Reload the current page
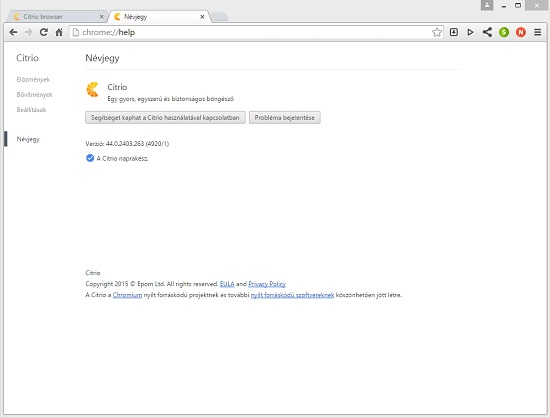Image resolution: width=550 pixels, height=418 pixels. click(43, 32)
